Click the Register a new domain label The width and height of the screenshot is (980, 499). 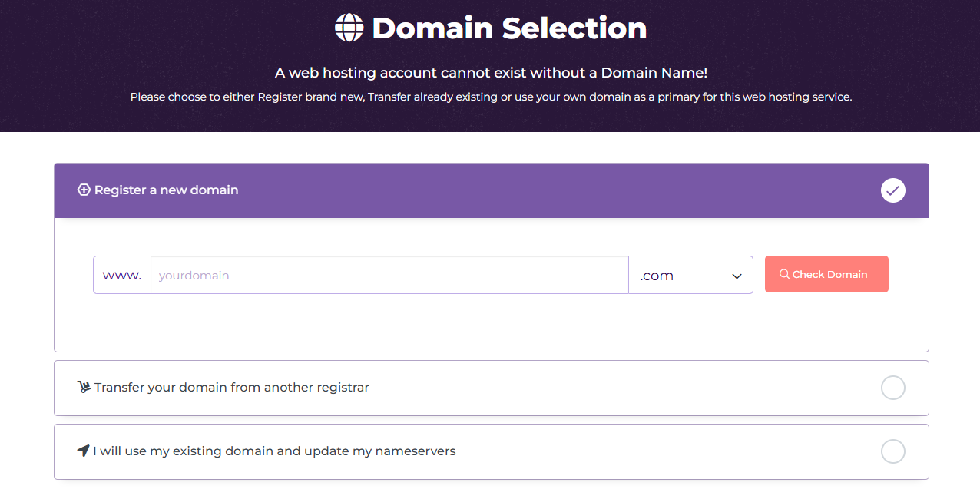pos(166,190)
